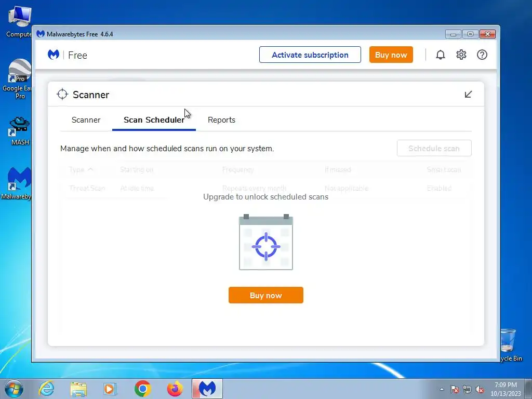This screenshot has width=532, height=399.
Task: Click the Buy now button in header
Action: (x=391, y=55)
